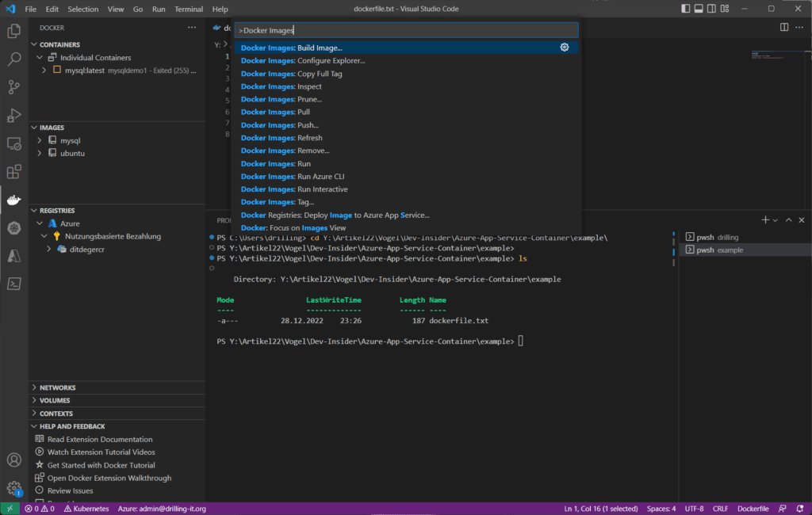Open the Accounts menu icon
This screenshot has width=812, height=515.
coord(14,460)
